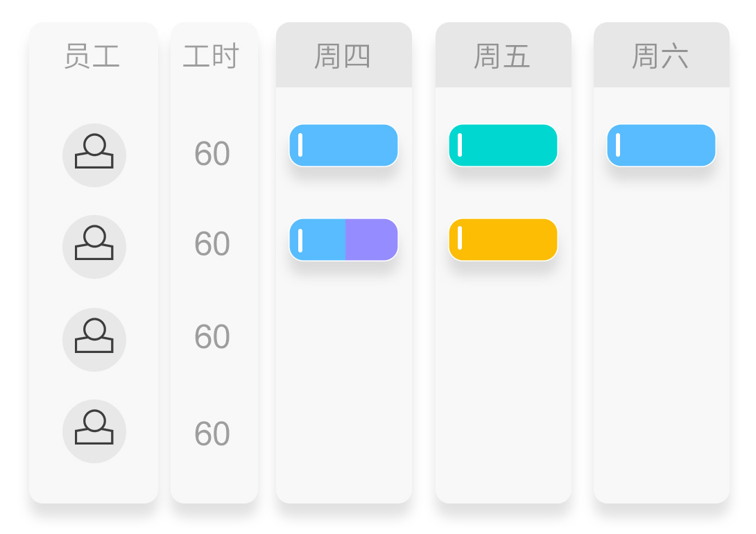Click purple half of split shift in 周四
This screenshot has width=756, height=534.
(x=372, y=240)
